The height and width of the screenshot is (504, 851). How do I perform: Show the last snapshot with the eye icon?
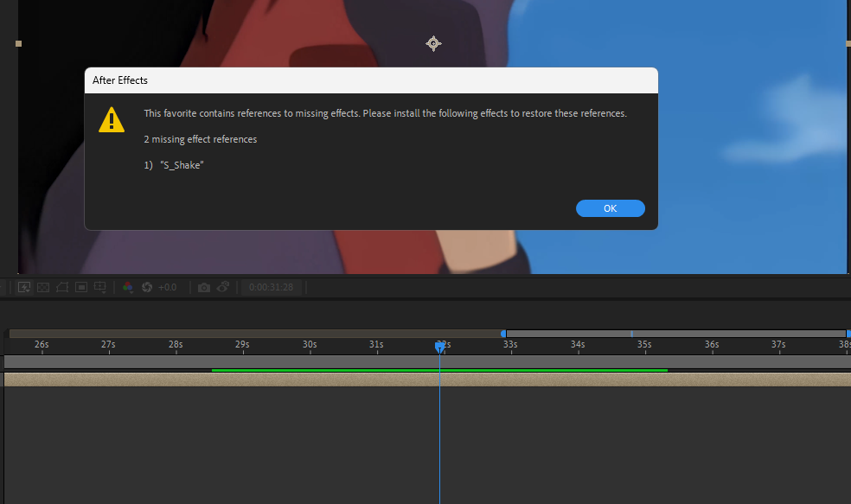pos(223,286)
